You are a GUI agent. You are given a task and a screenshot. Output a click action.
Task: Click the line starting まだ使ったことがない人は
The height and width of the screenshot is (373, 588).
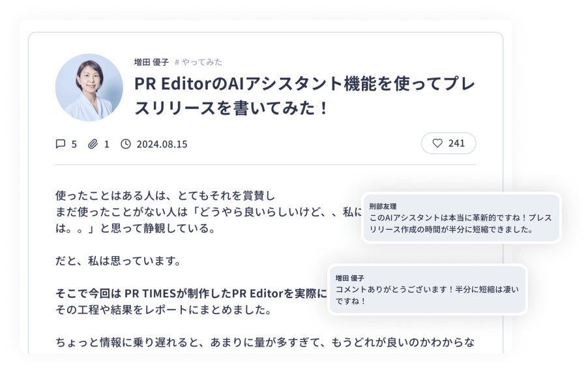(x=209, y=212)
